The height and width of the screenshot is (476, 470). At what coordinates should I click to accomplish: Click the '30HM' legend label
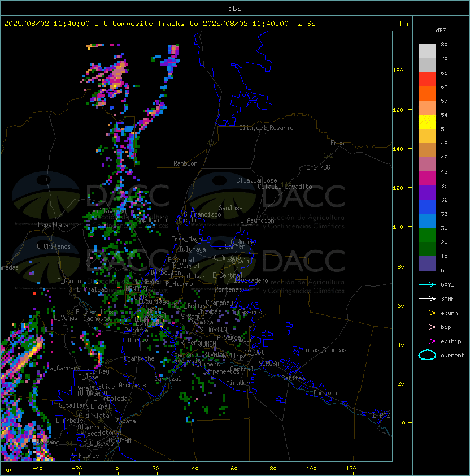(447, 298)
